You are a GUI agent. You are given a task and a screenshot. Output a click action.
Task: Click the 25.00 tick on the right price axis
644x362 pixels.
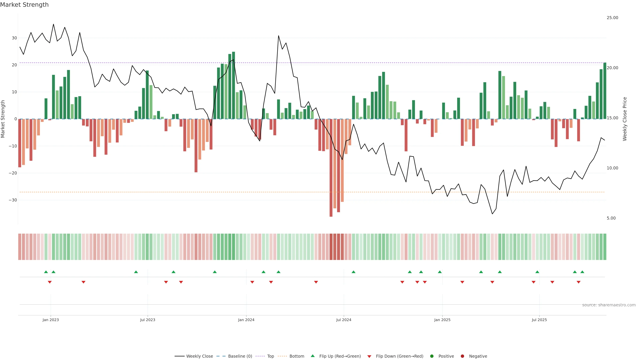[x=612, y=18]
